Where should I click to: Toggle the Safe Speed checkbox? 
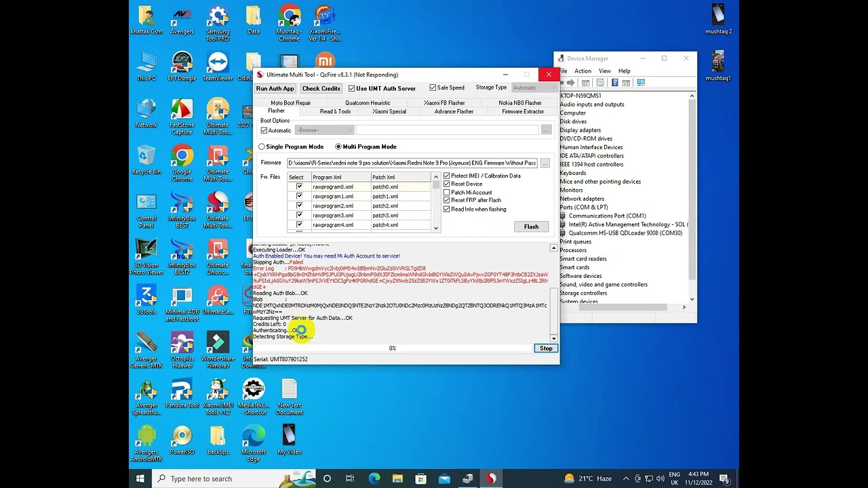pos(447,87)
